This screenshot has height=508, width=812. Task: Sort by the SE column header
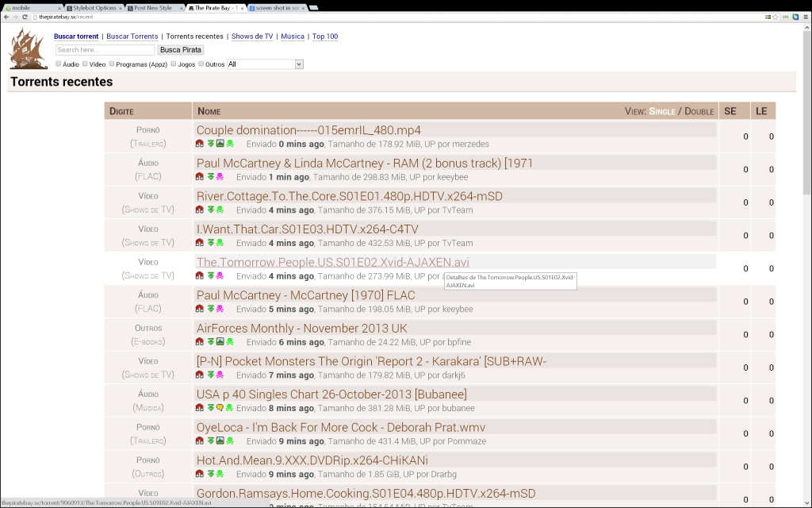click(x=730, y=111)
